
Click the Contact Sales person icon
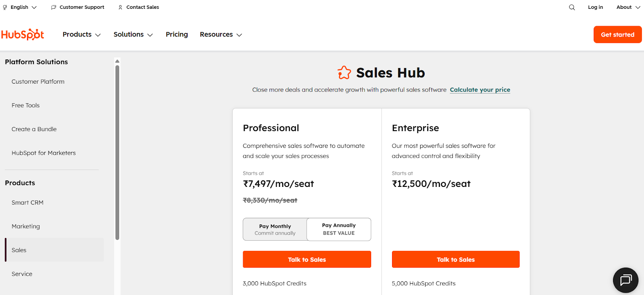pyautogui.click(x=120, y=7)
